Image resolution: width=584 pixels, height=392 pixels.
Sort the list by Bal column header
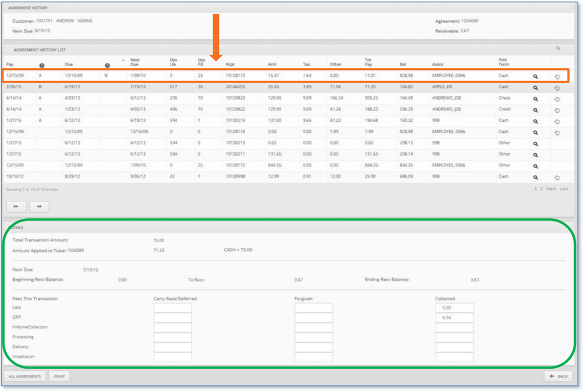tap(403, 64)
